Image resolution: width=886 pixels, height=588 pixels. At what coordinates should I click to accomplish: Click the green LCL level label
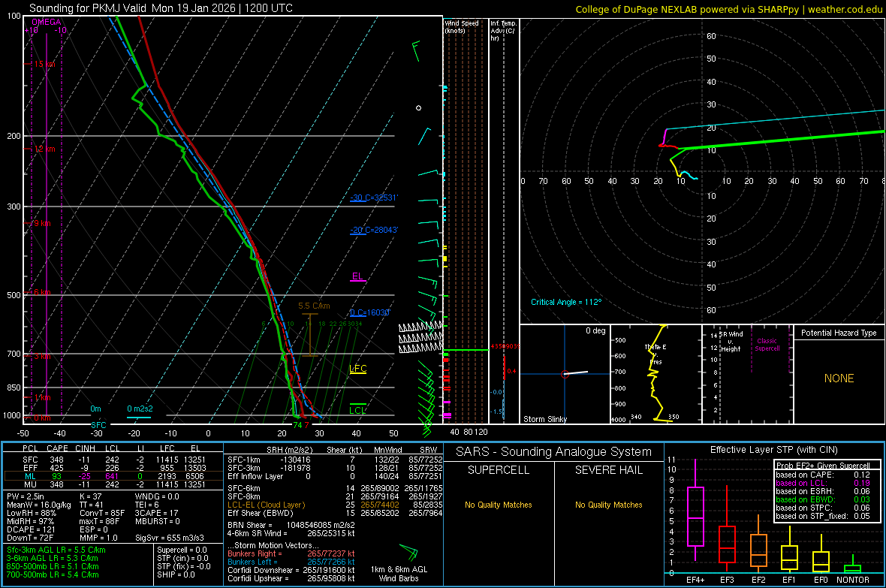[x=357, y=411]
